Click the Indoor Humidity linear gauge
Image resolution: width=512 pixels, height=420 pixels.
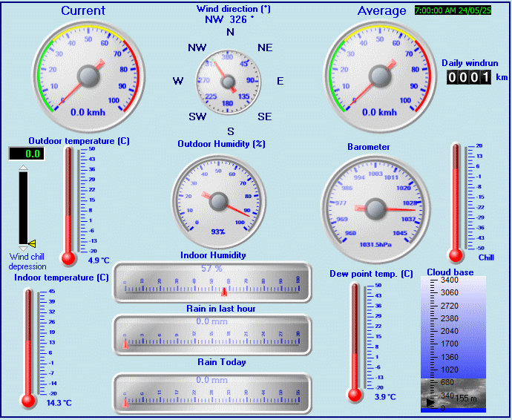[x=212, y=282]
